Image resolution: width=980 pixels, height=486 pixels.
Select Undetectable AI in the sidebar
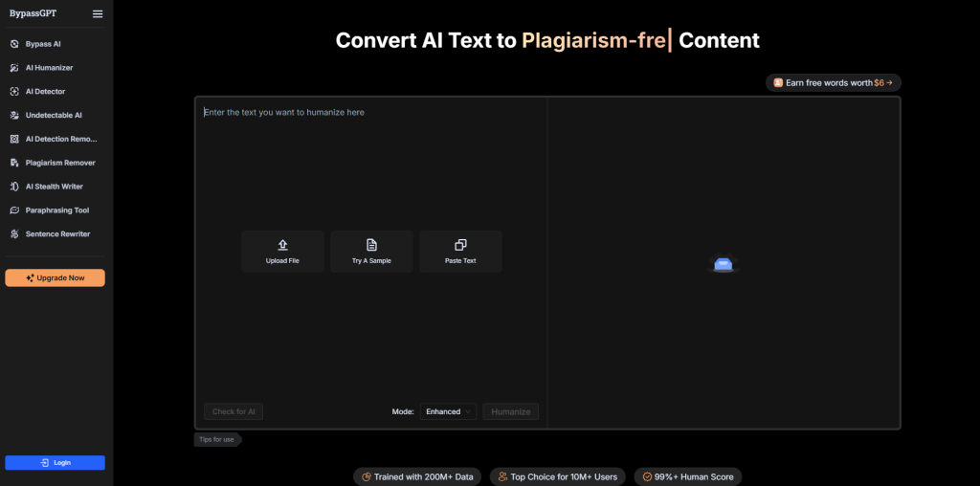tap(56, 116)
